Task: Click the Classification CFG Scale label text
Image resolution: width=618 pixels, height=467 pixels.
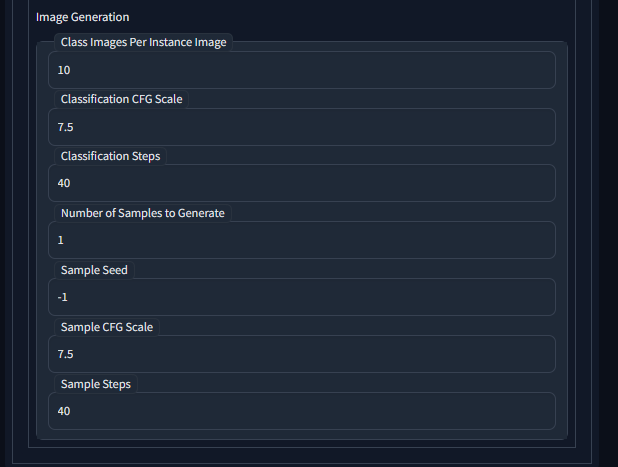Action: 121,99
